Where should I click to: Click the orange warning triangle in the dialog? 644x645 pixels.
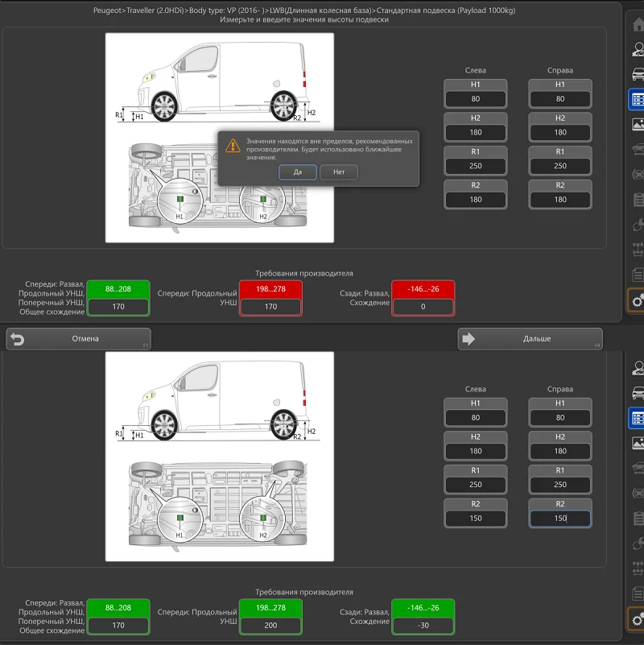pyautogui.click(x=233, y=146)
